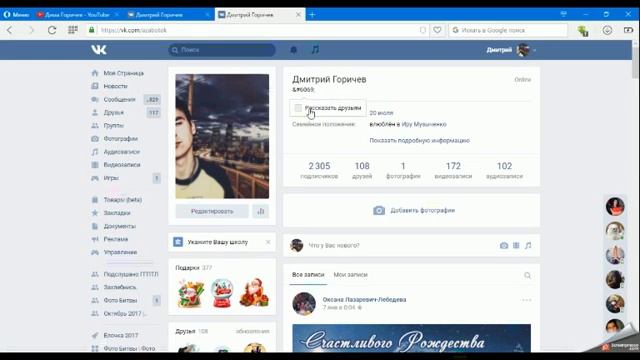Tick the Рассказать друзьям checkbox

pyautogui.click(x=298, y=108)
